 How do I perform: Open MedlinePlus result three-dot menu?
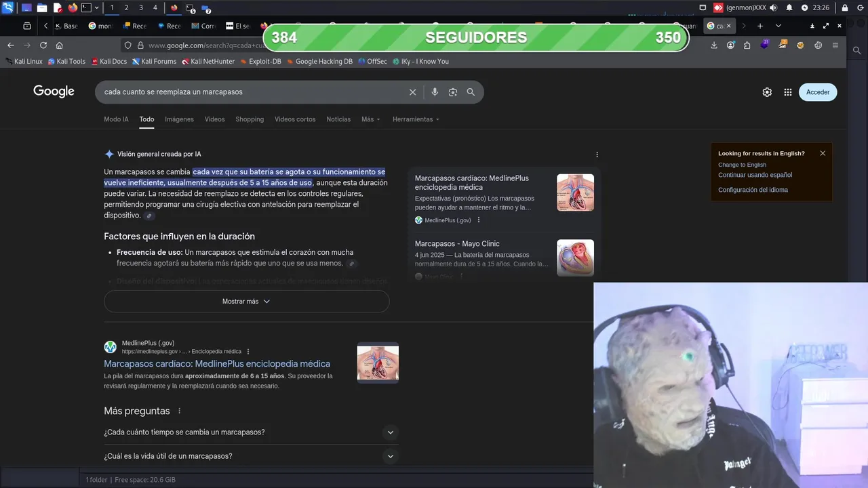click(248, 352)
